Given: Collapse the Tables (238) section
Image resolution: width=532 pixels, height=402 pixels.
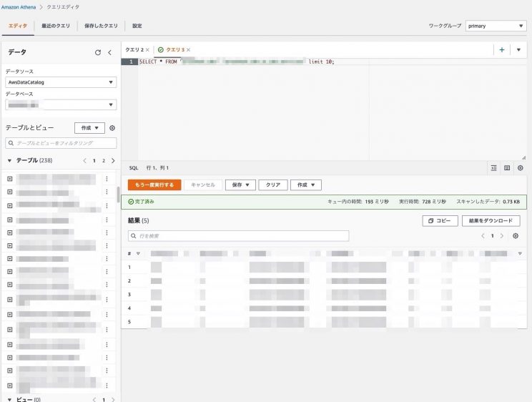Looking at the screenshot, I should tap(10, 161).
